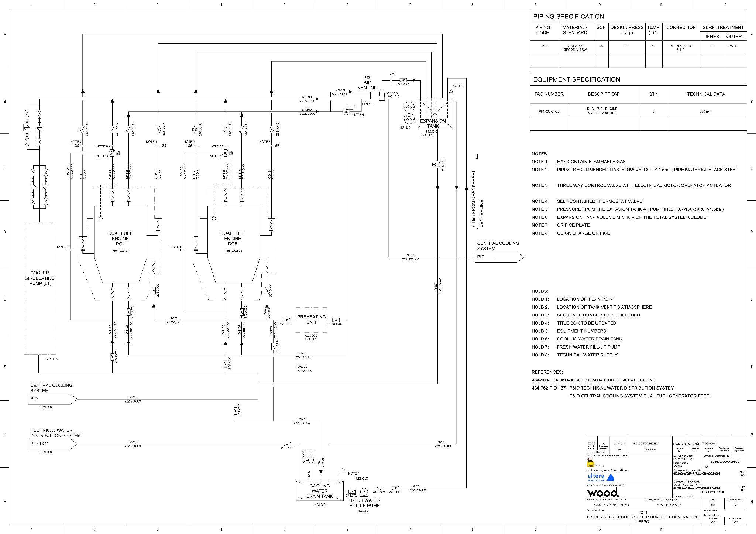
Task: Select HOLD 4 TITLE BOX TO BE UPDATED
Action: [x=586, y=323]
